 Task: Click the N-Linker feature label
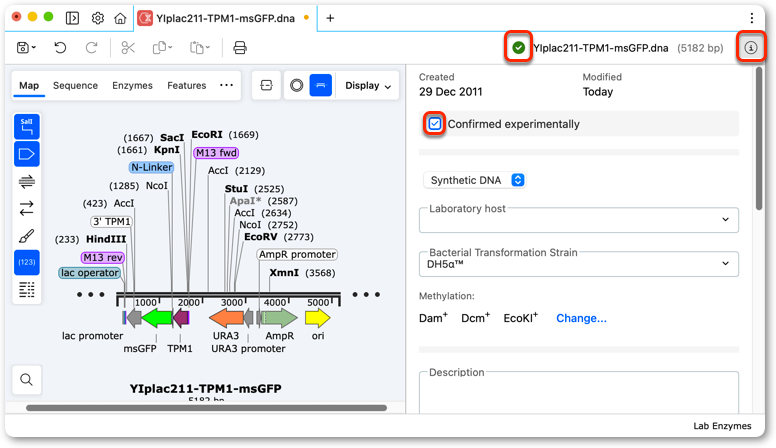coord(151,167)
